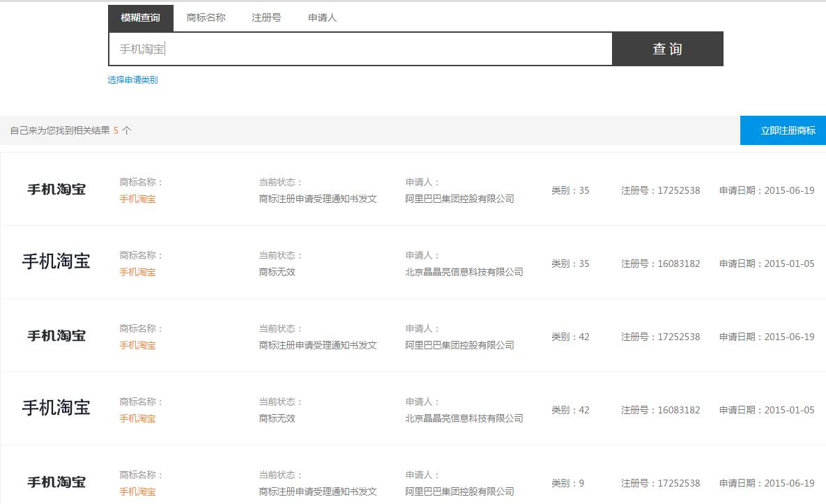Click the 立即注册商标 button
This screenshot has width=826, height=504.
point(783,130)
